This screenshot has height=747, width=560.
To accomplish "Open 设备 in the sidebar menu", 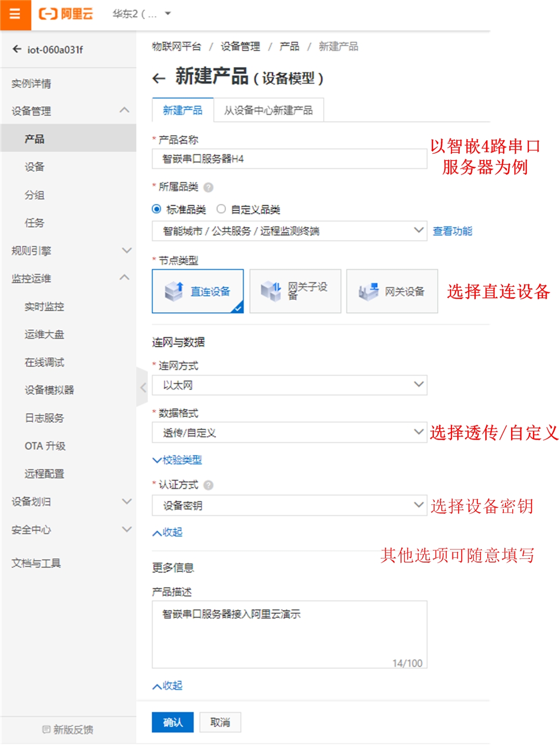I will pos(34,167).
